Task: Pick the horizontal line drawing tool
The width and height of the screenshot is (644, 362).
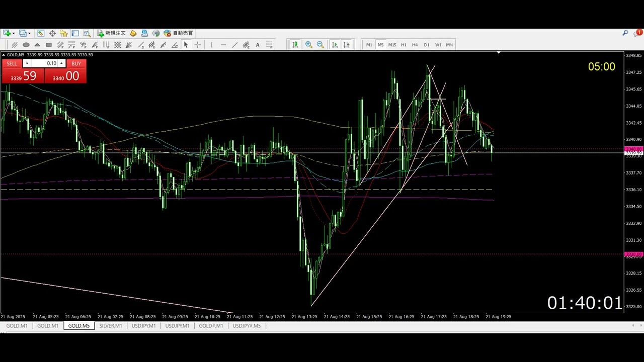Action: [223, 45]
